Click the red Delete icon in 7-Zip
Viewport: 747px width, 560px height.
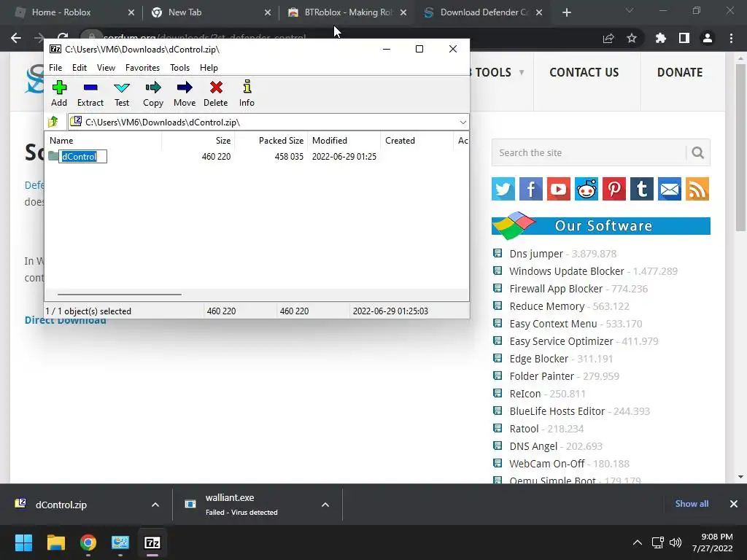[x=216, y=94]
